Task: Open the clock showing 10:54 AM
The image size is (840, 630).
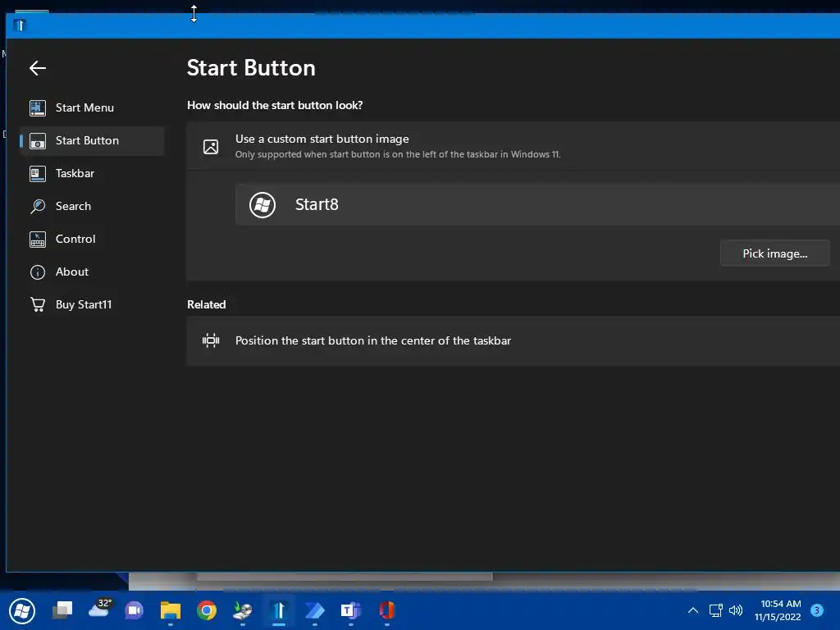Action: point(778,610)
